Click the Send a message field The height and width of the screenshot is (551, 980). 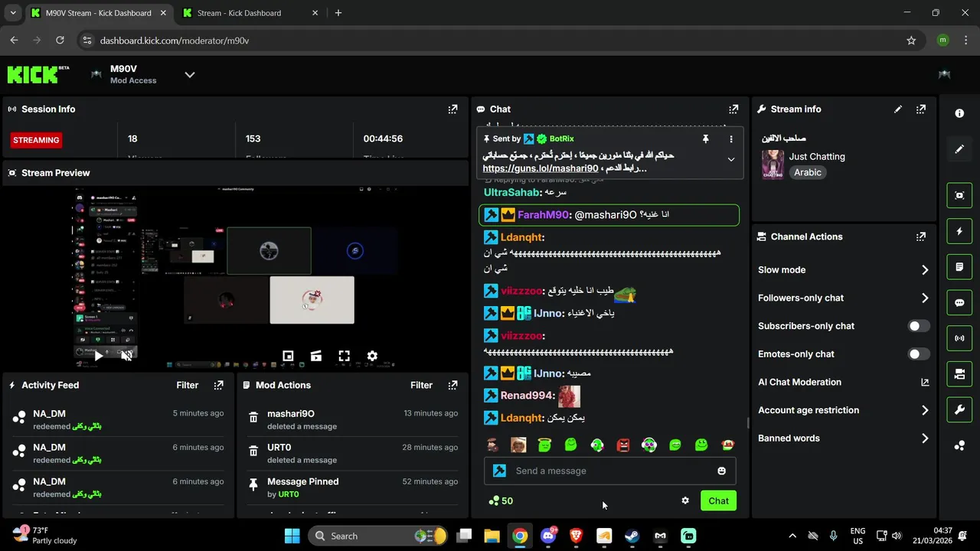click(x=609, y=471)
